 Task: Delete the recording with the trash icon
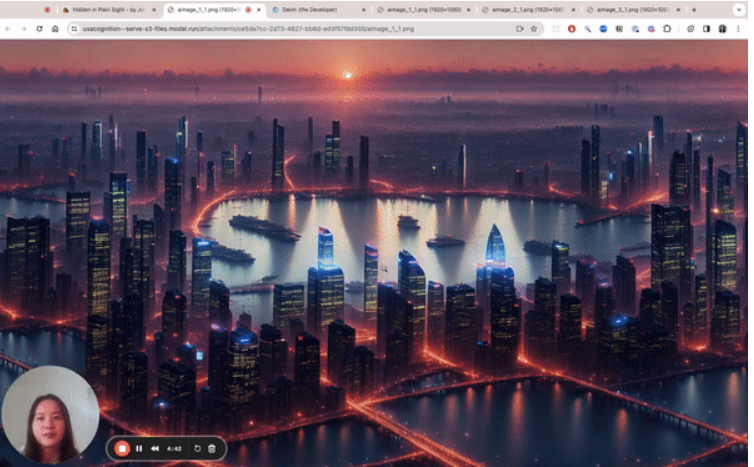(x=212, y=448)
